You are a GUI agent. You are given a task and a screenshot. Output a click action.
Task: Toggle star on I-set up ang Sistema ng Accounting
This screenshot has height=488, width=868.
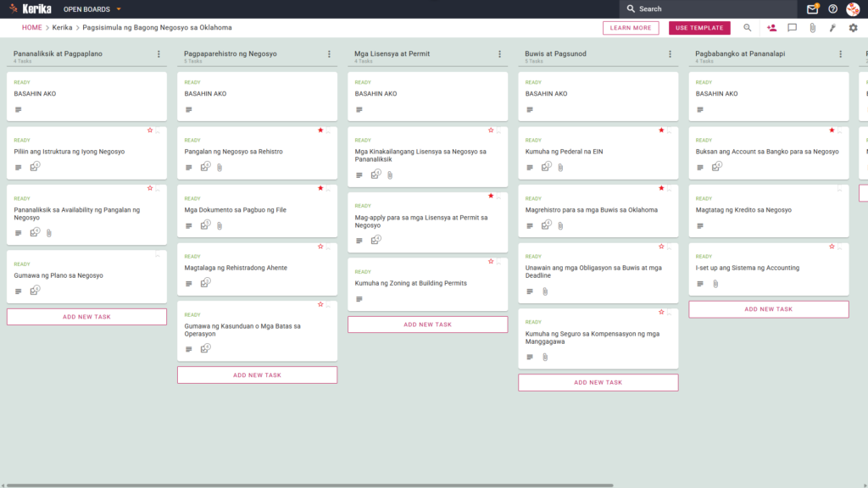pos(832,247)
